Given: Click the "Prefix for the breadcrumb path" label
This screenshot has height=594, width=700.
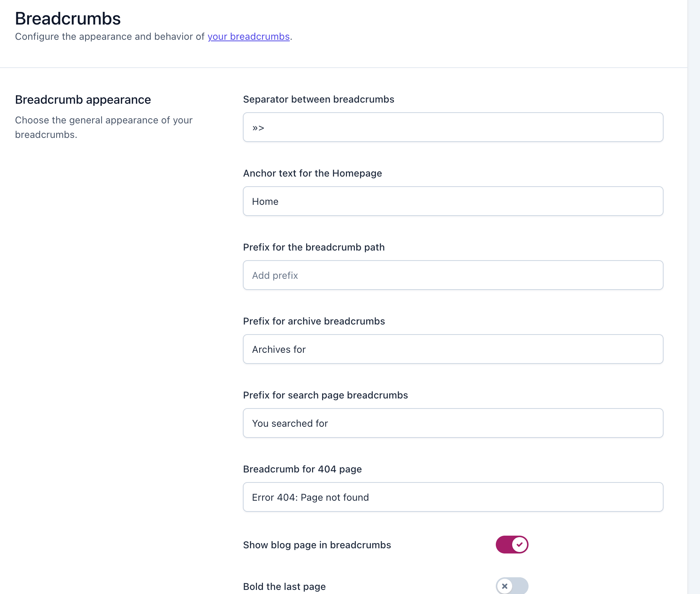Looking at the screenshot, I should [314, 247].
